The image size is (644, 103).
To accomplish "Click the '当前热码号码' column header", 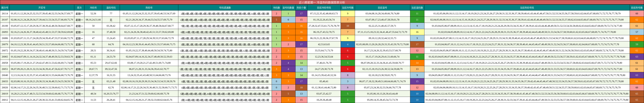I will coord(527,8).
